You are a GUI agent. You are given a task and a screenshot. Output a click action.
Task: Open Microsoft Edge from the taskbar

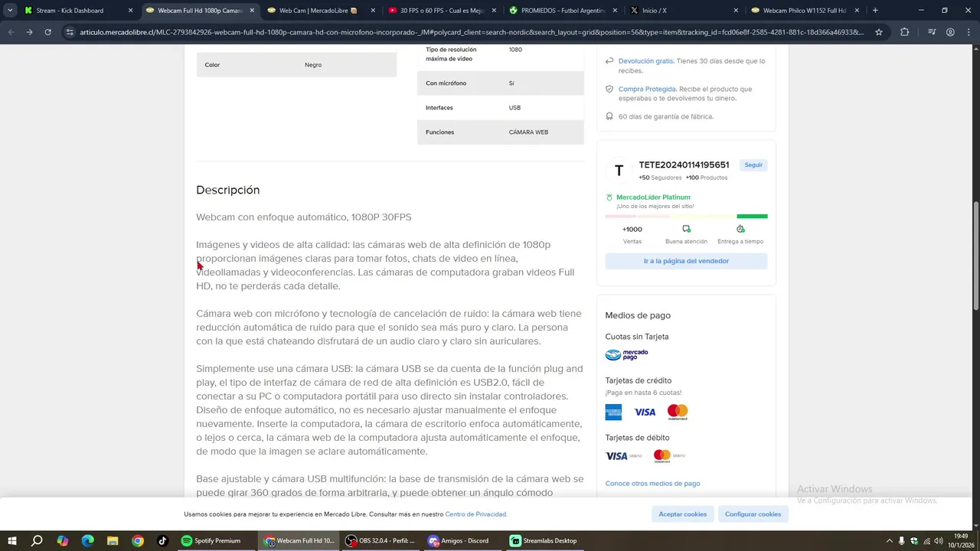click(x=87, y=540)
